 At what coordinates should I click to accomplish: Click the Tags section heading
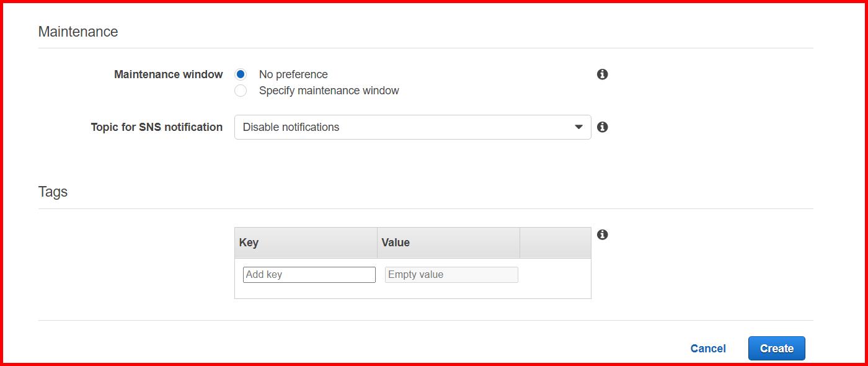[52, 192]
